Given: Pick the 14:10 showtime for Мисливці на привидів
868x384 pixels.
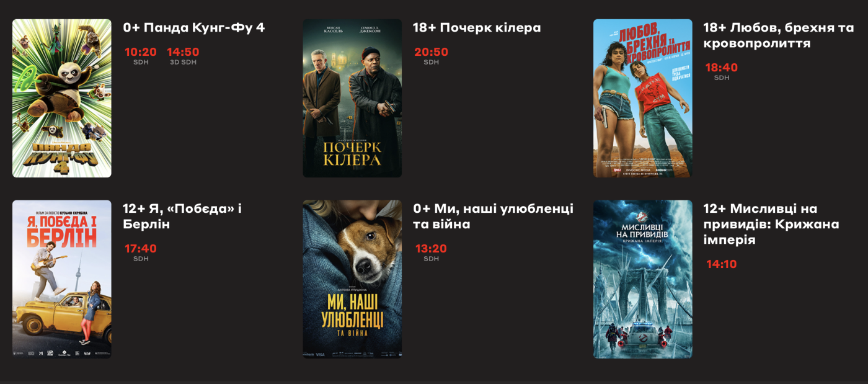Looking at the screenshot, I should [x=722, y=264].
